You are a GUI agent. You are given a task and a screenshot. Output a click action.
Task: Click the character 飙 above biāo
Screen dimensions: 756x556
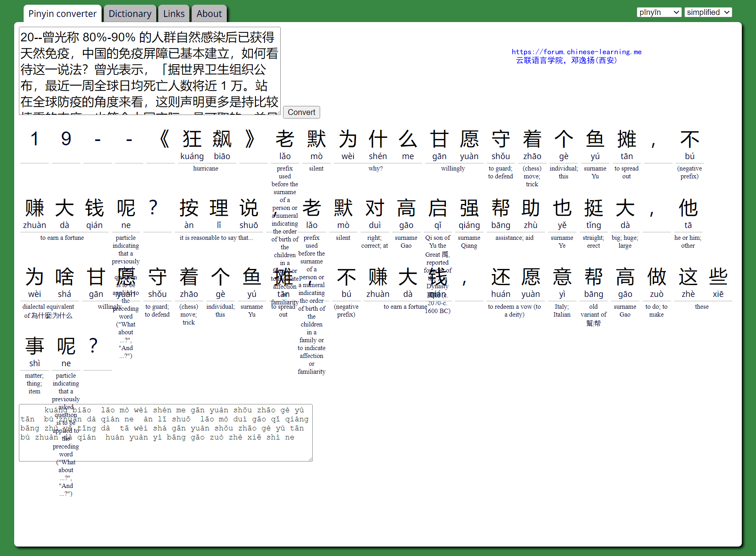222,139
